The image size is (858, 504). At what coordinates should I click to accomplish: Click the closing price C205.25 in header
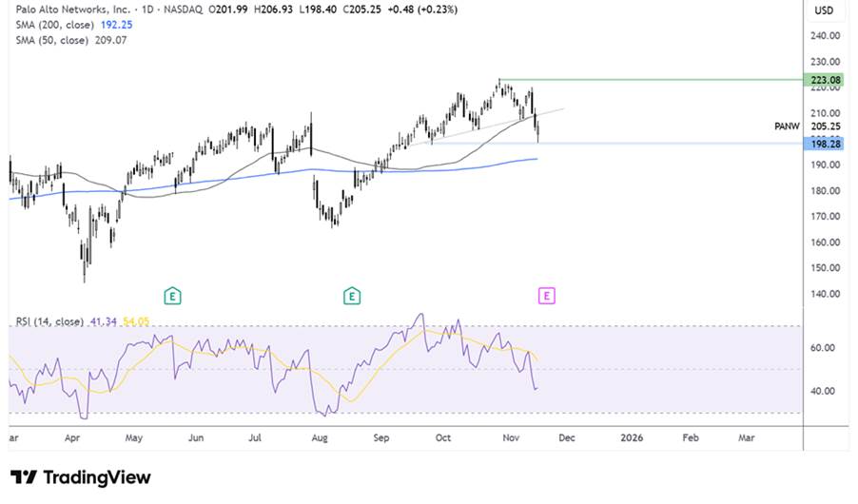click(x=361, y=10)
